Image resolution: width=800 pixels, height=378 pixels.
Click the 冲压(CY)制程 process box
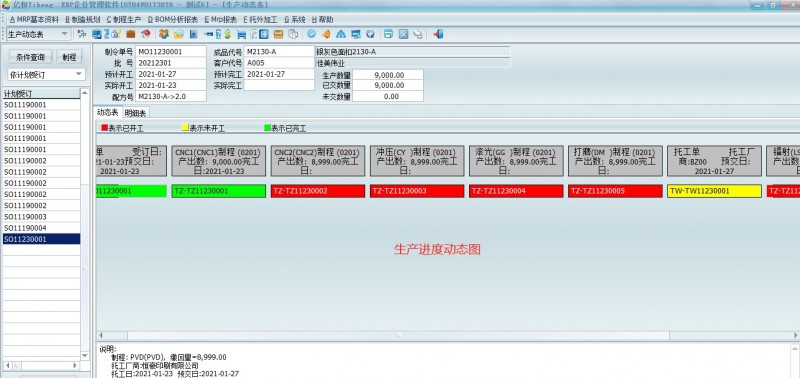click(x=417, y=161)
